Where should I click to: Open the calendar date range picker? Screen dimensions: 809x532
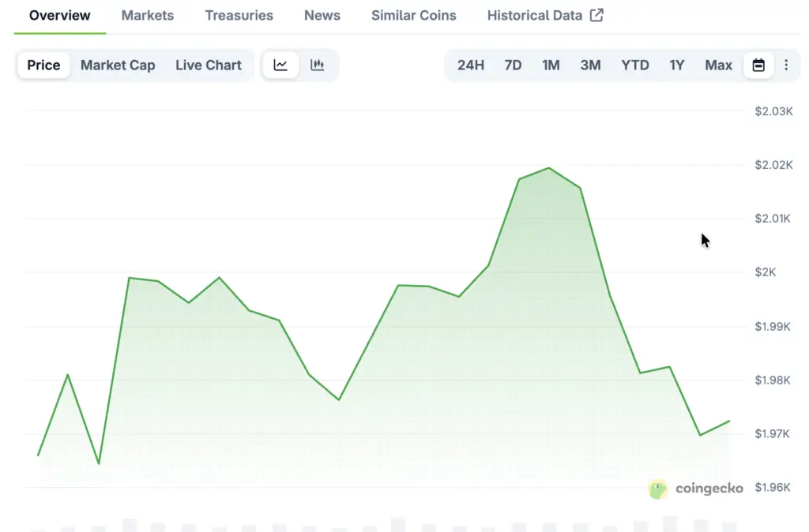[758, 66]
